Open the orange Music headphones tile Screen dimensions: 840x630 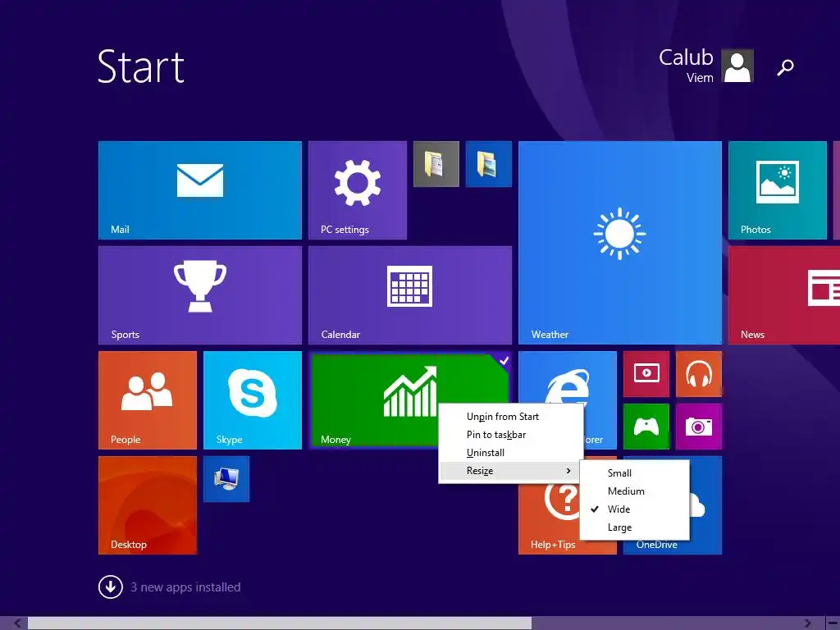pos(699,374)
